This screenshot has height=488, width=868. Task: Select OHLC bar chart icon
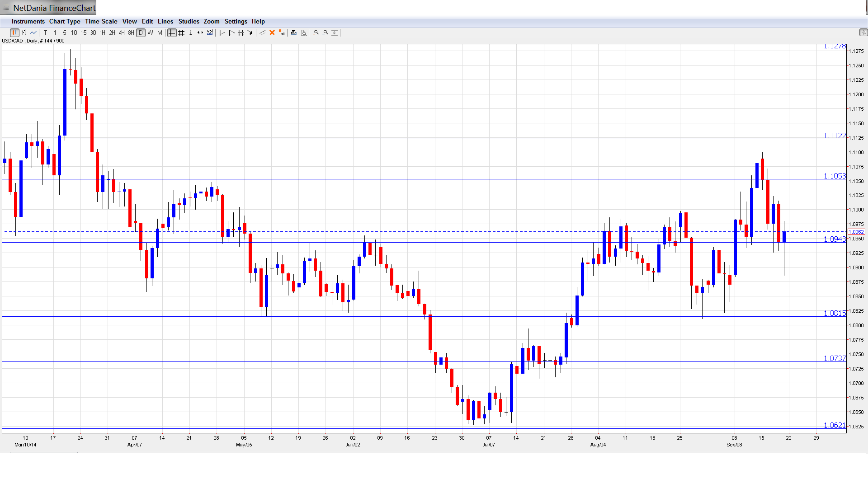coord(24,33)
